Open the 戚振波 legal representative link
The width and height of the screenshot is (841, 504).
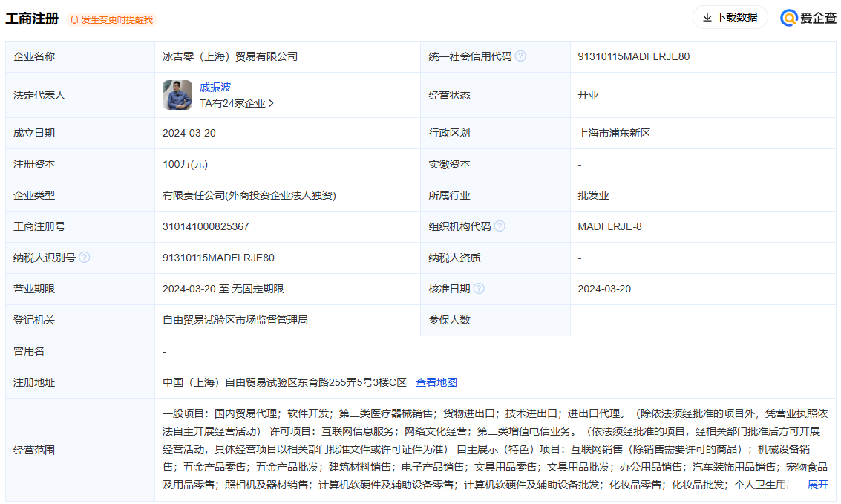click(215, 88)
